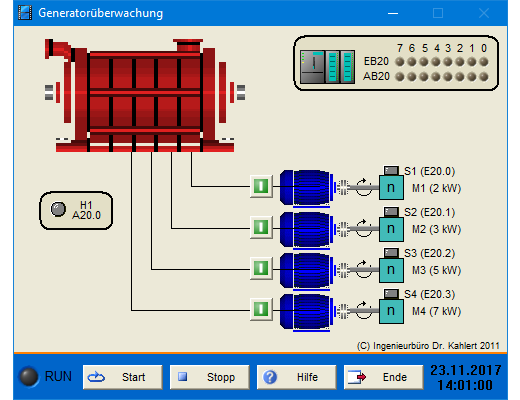Click the Stopp button
520x400 pixels.
click(210, 377)
